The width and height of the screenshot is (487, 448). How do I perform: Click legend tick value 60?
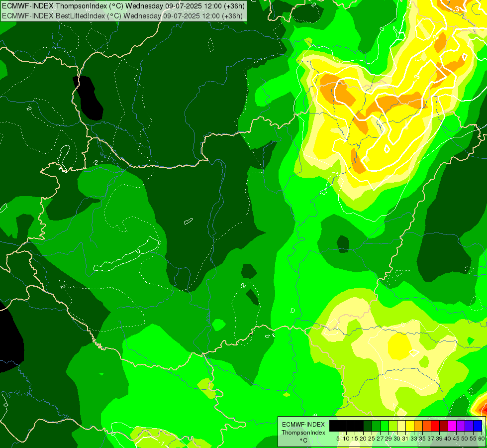[x=481, y=439]
